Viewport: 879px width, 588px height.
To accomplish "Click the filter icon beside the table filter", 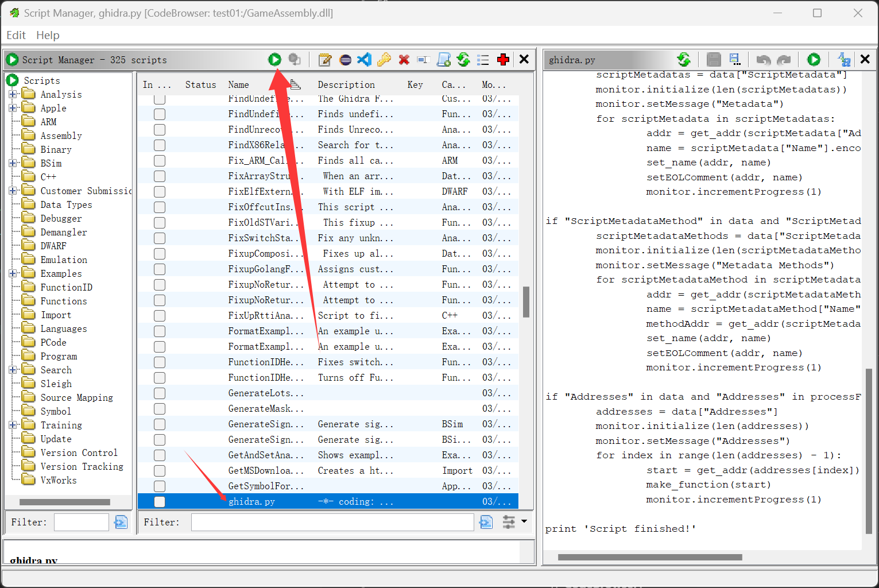I will (486, 522).
